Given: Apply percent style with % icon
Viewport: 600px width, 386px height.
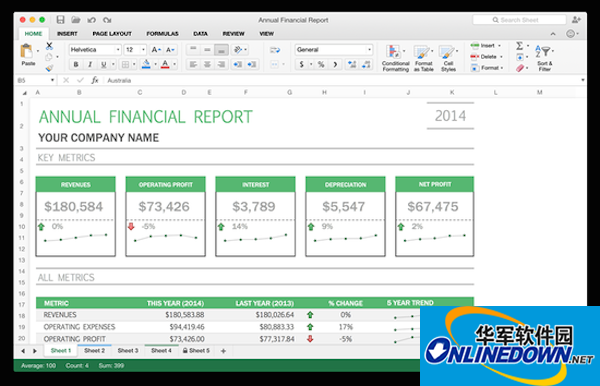Looking at the screenshot, I should pyautogui.click(x=321, y=64).
